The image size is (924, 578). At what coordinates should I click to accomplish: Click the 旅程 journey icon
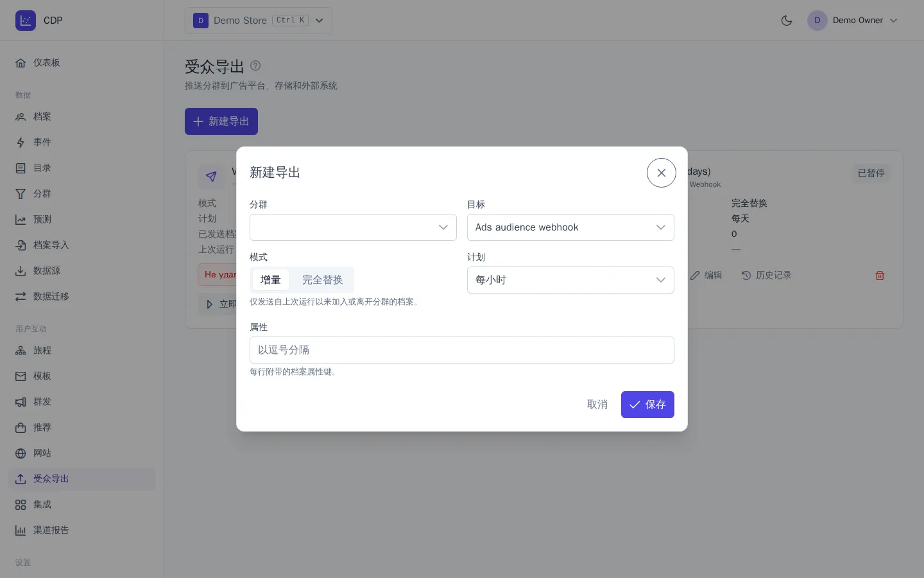(21, 351)
